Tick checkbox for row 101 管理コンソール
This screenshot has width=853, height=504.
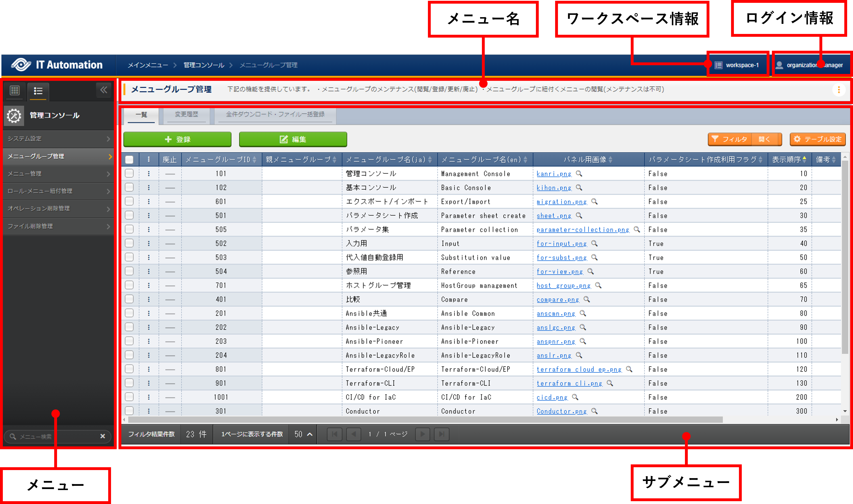click(129, 174)
